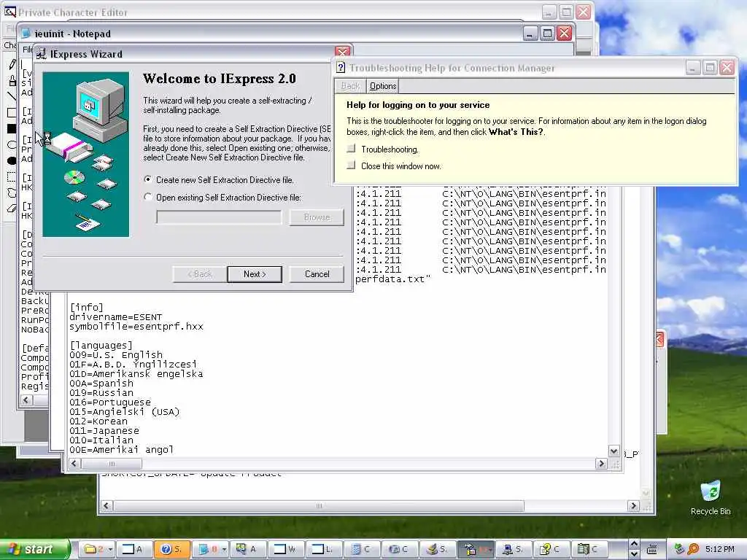Click the Back button in Troubleshooting Help
The width and height of the screenshot is (747, 560).
[350, 86]
